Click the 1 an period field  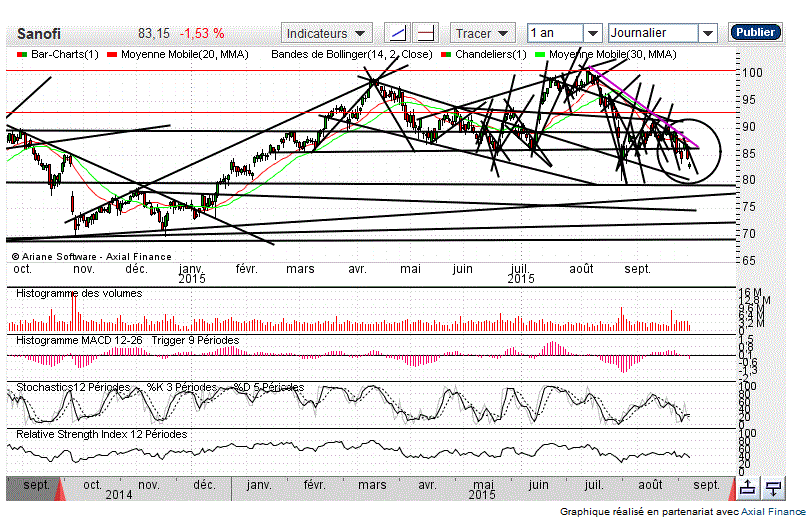(x=555, y=34)
